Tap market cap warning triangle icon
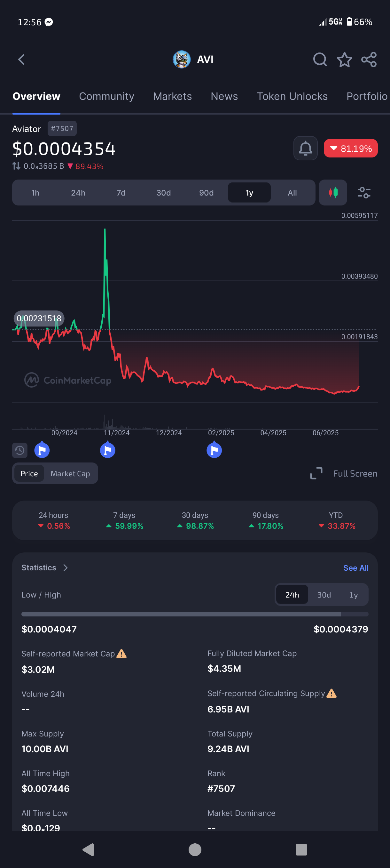Screen dimensions: 390x868 pos(121,654)
